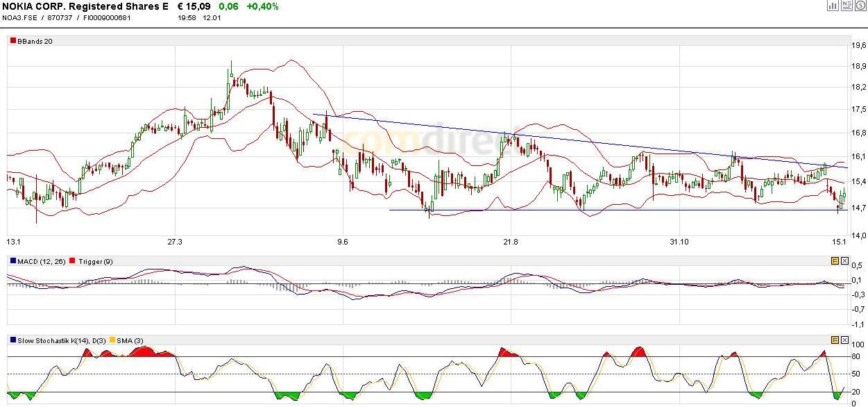Screen dimensions: 868x407
Task: Click the 13.1 date axis label
Action: coord(14,242)
